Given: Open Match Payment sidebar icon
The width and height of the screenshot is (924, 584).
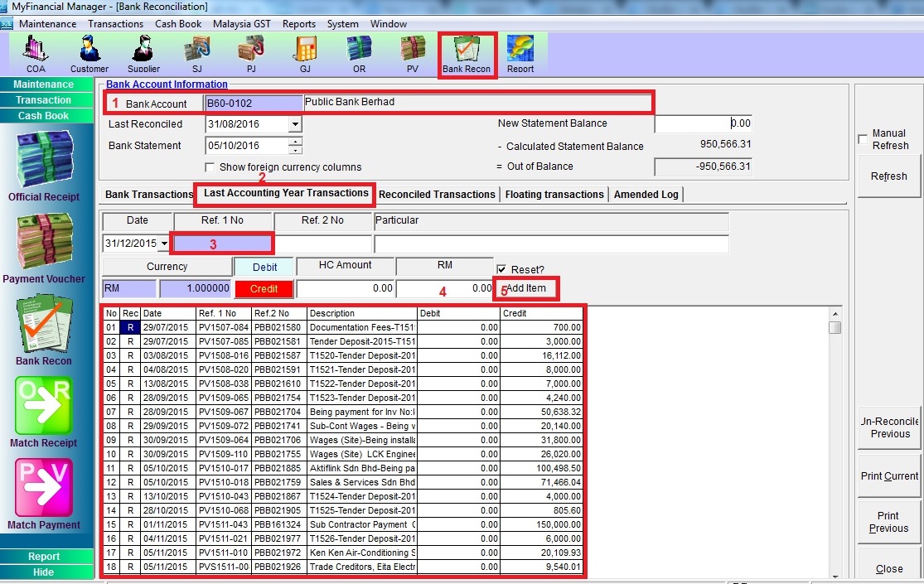Looking at the screenshot, I should [44, 493].
